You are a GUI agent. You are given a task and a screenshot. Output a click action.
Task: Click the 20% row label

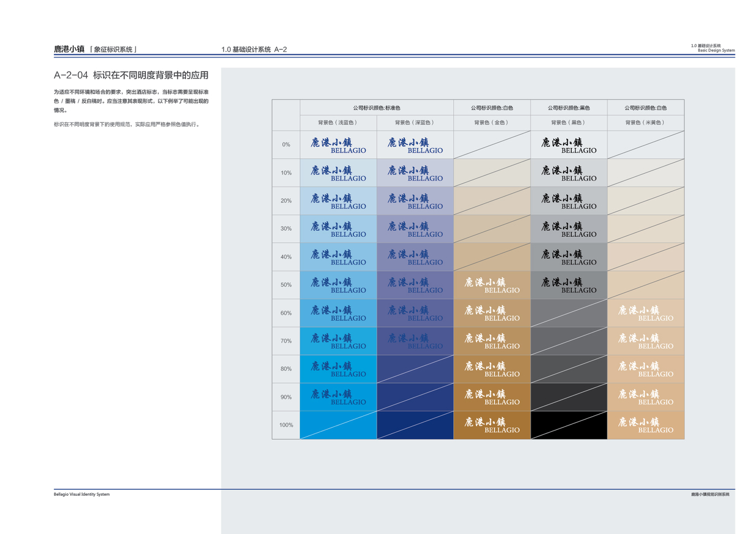(286, 200)
